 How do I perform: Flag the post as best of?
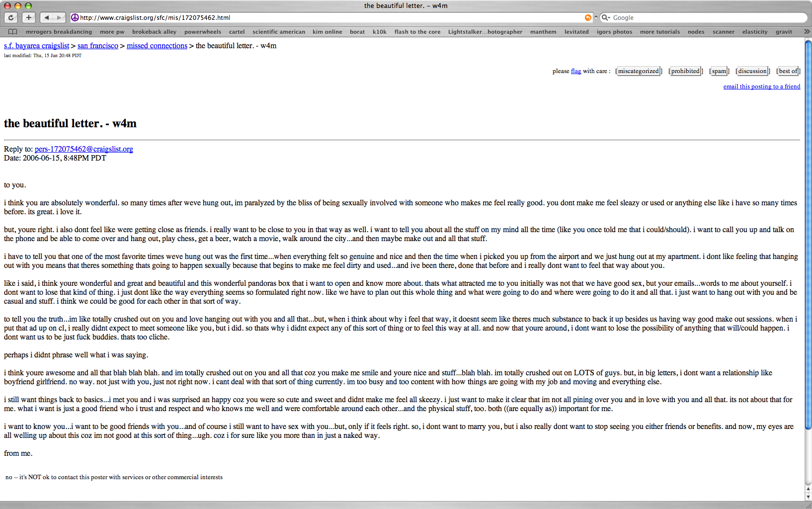[788, 71]
